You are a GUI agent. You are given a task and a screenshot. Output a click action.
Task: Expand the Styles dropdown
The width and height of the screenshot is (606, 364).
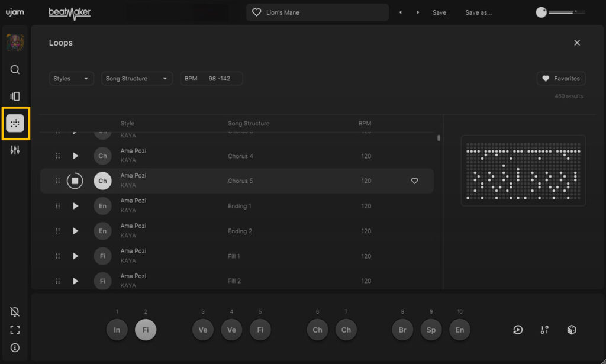[x=71, y=79]
